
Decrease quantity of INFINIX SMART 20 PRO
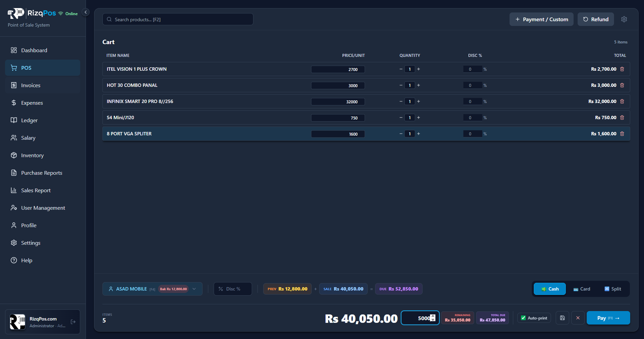coord(401,101)
